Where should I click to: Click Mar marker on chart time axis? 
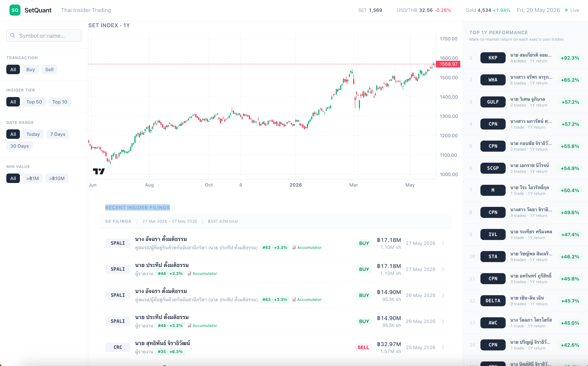click(x=353, y=185)
